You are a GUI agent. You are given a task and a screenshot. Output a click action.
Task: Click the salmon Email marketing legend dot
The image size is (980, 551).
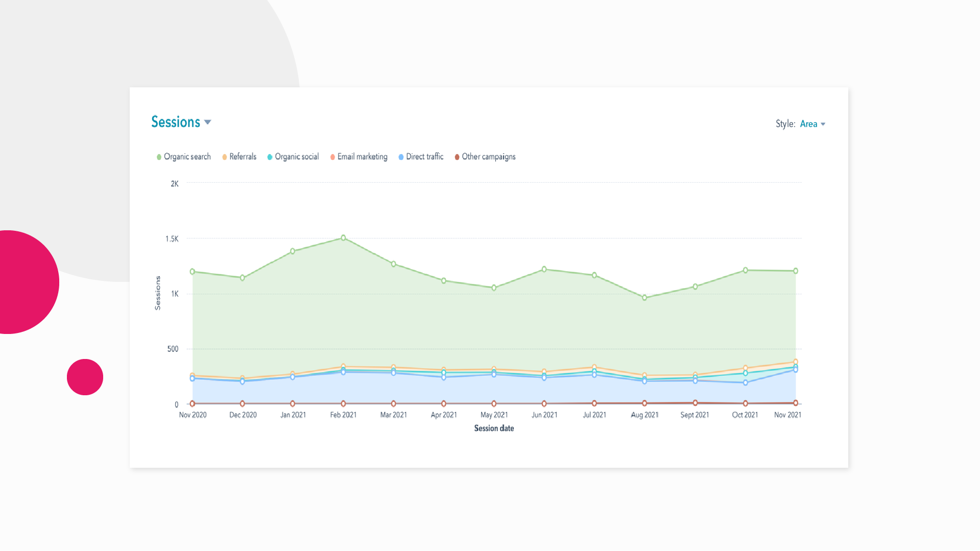pyautogui.click(x=332, y=157)
